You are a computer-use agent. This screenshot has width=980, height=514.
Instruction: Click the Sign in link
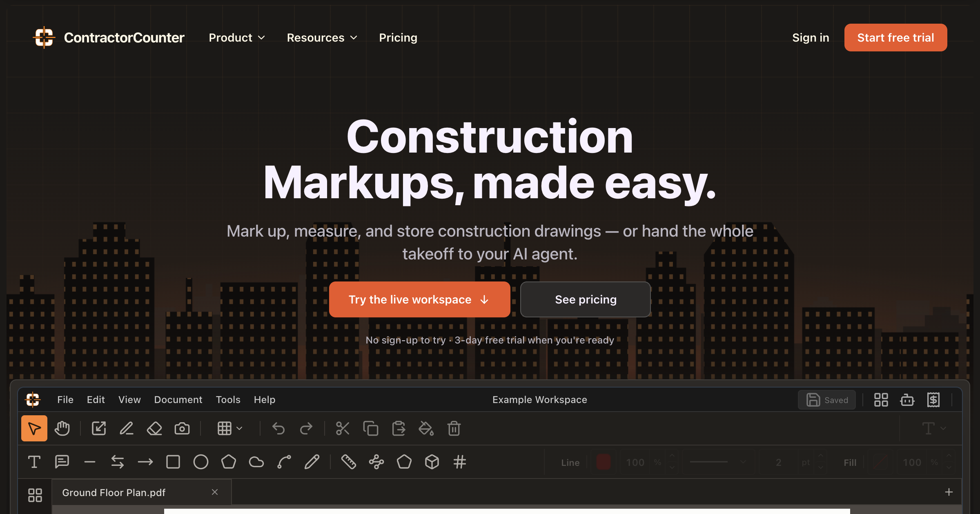pos(811,38)
